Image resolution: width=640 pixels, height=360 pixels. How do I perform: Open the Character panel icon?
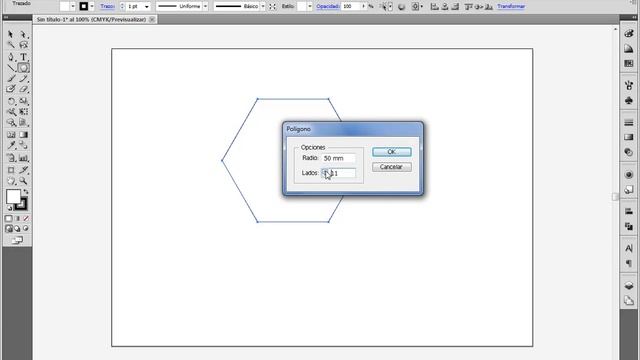pos(629,249)
